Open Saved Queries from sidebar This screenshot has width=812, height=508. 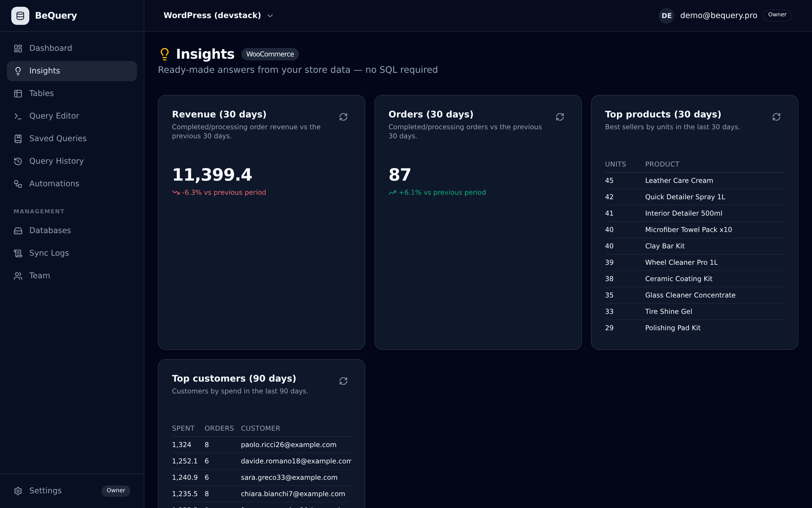pos(72,138)
